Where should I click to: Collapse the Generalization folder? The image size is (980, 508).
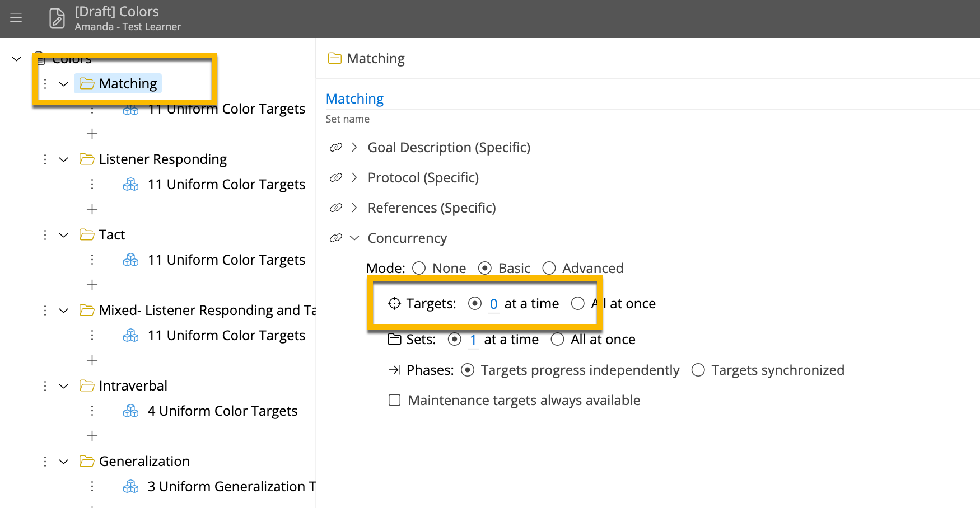[x=64, y=462]
